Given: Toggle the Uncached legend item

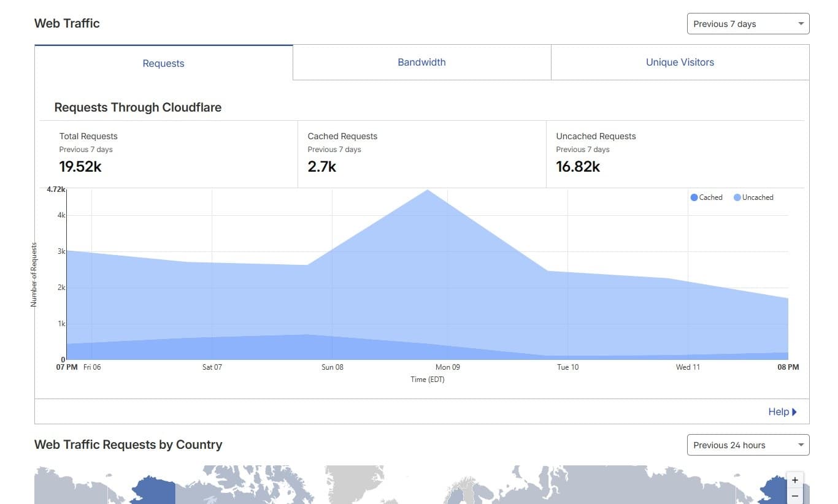Looking at the screenshot, I should 753,197.
